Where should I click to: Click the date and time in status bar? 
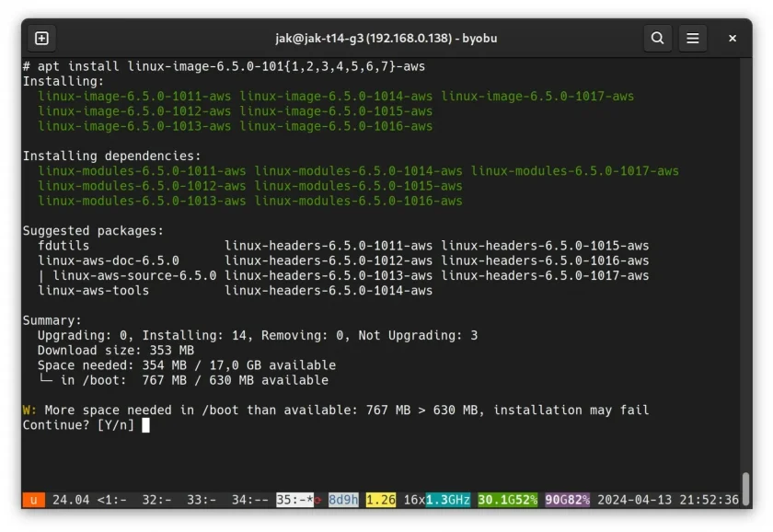point(668,500)
